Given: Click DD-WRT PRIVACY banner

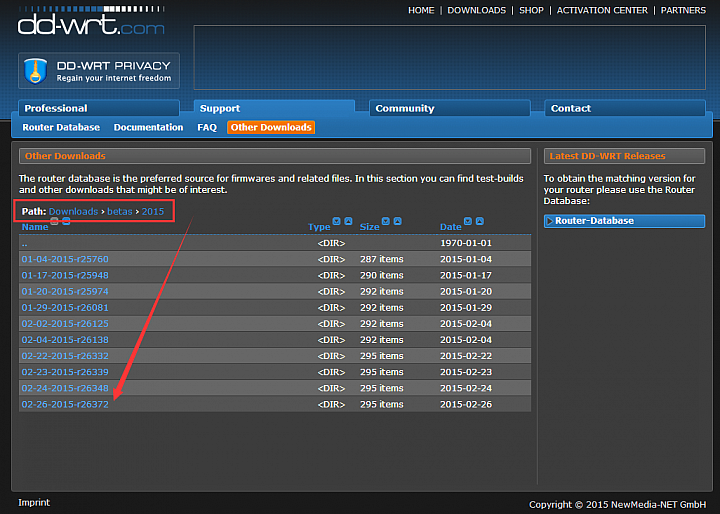Looking at the screenshot, I should coord(99,71).
